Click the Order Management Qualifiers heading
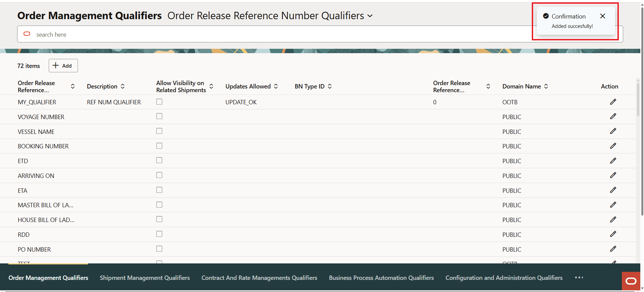 tap(89, 15)
